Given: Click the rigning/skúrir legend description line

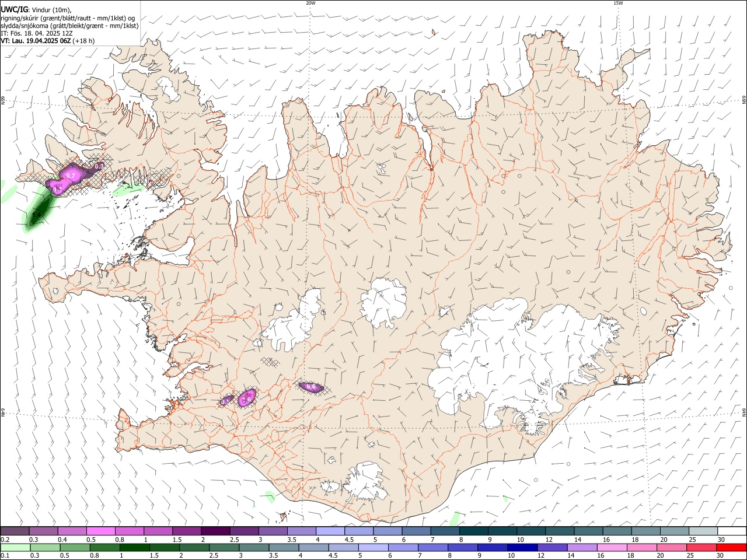Looking at the screenshot, I should (x=68, y=18).
